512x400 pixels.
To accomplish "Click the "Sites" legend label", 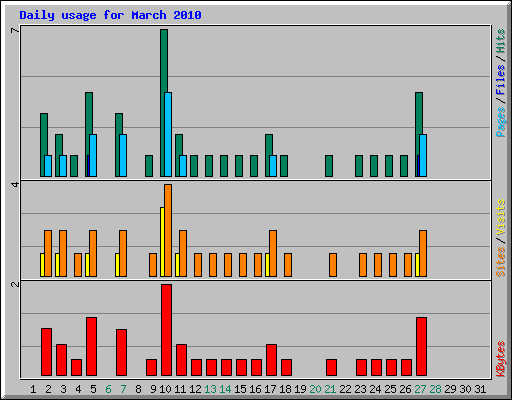I will (x=501, y=262).
